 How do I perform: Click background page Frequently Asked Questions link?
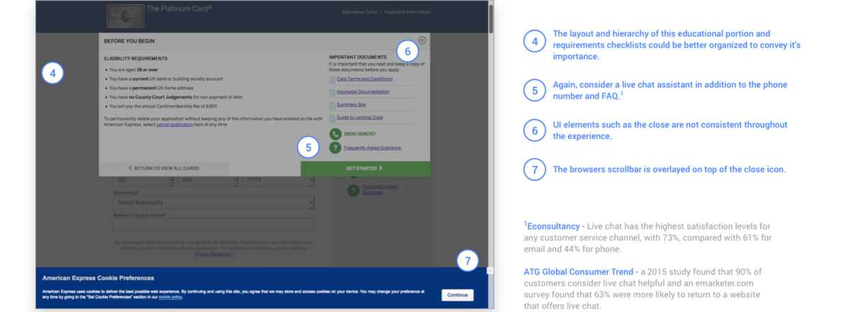(379, 189)
